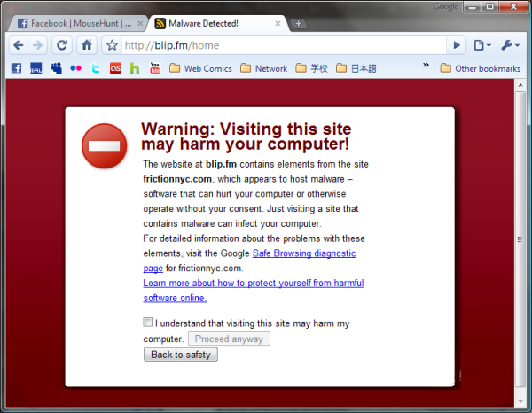Bookmark this page with the star icon
The height and width of the screenshot is (413, 532).
tap(112, 45)
